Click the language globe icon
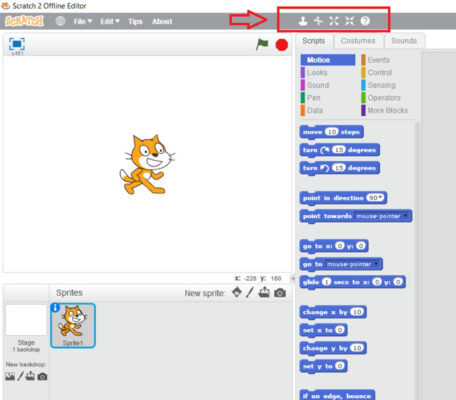456x400 pixels. pos(60,21)
